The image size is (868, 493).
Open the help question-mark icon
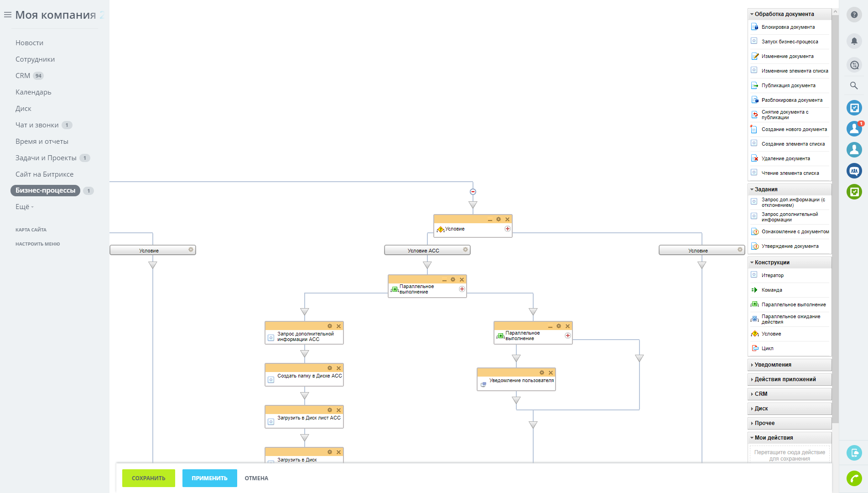[854, 15]
